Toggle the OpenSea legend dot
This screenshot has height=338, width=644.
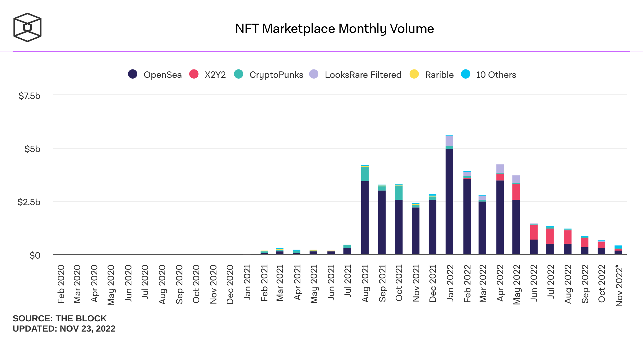(133, 74)
